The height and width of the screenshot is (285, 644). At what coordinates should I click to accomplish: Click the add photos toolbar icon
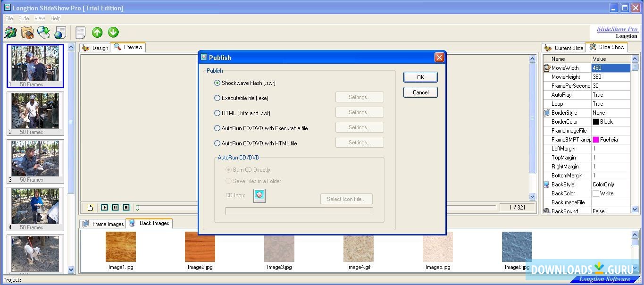click(10, 33)
